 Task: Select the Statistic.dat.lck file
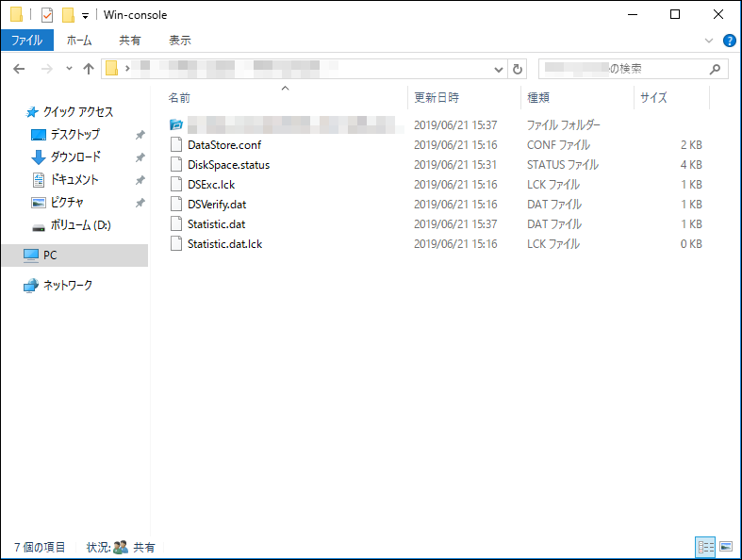[x=224, y=244]
